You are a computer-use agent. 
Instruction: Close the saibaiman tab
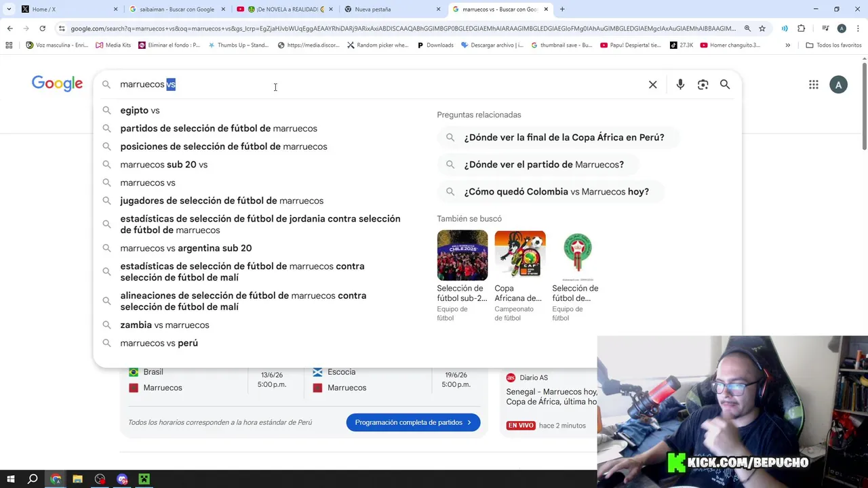click(x=223, y=9)
